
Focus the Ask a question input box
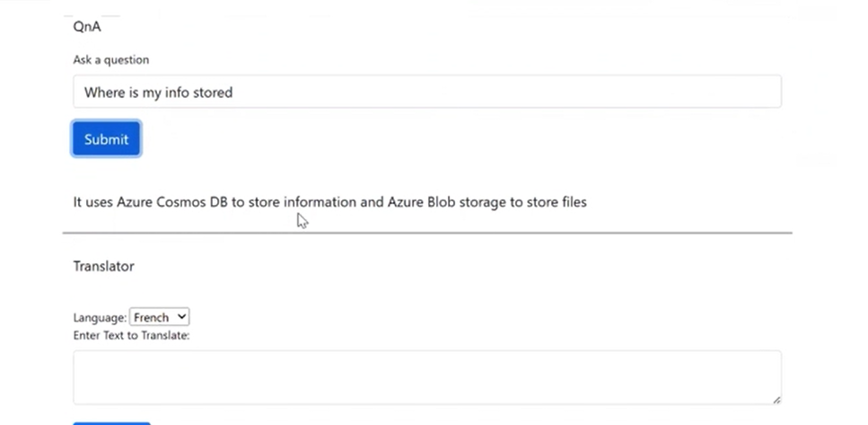click(x=426, y=92)
